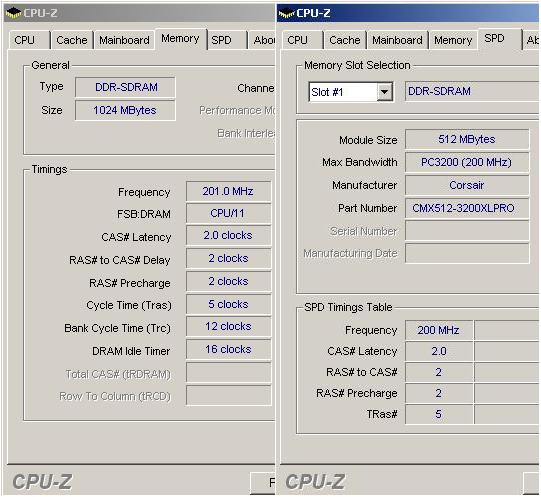Click SPD table CAS# Latency cell 2.0
541x497 pixels.
[x=439, y=351]
